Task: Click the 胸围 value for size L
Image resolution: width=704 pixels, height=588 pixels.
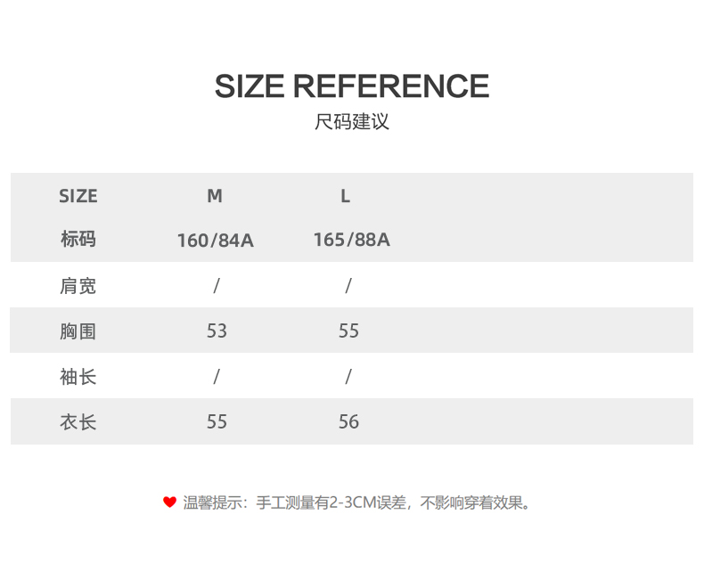Action: 348,331
